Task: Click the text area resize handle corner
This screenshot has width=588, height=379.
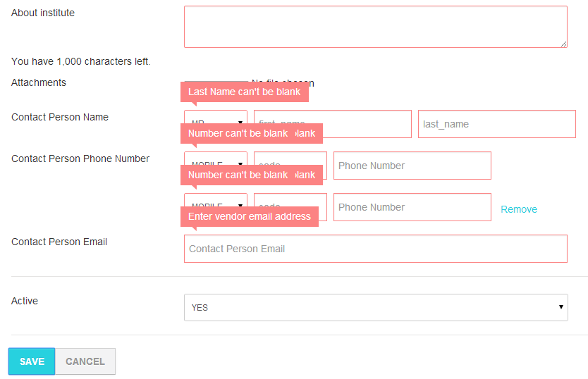Action: [563, 44]
